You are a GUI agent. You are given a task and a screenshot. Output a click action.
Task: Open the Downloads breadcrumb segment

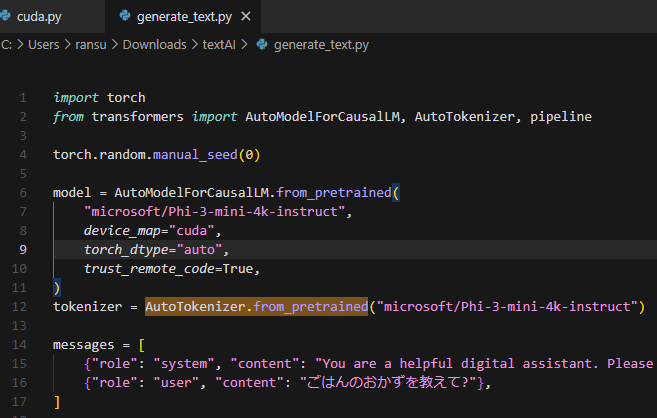coord(155,44)
